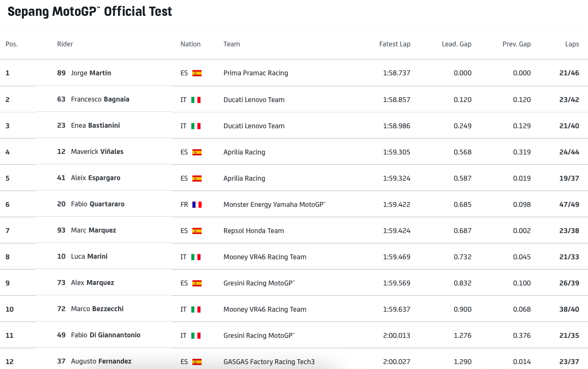Viewport: 588px width, 369px height.
Task: Select rider Alex Marquez's name
Action: click(92, 283)
